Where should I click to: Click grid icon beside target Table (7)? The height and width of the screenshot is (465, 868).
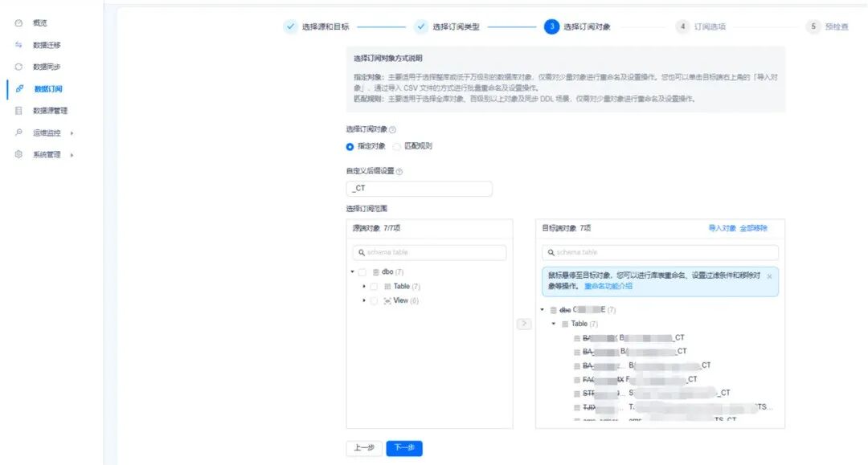tap(565, 324)
